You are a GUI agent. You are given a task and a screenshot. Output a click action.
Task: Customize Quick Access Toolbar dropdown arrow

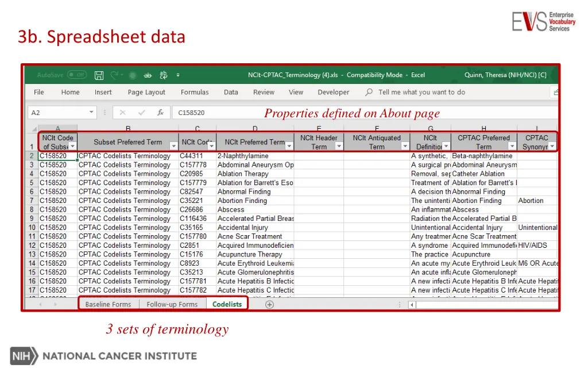(x=178, y=75)
